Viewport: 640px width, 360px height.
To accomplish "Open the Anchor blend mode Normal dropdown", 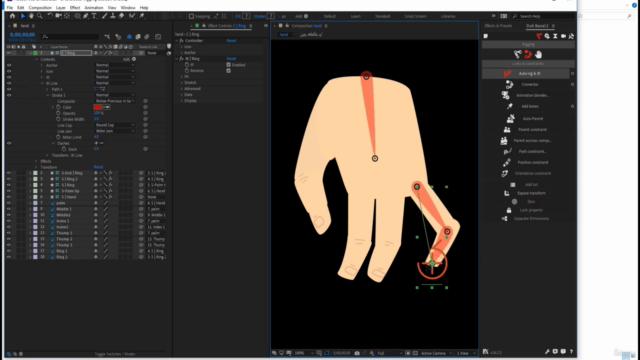I will [115, 65].
